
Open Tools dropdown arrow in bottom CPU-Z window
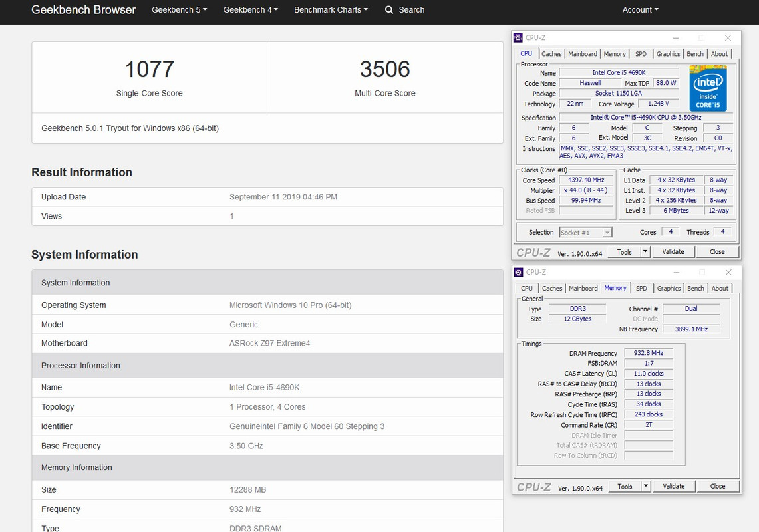[645, 487]
